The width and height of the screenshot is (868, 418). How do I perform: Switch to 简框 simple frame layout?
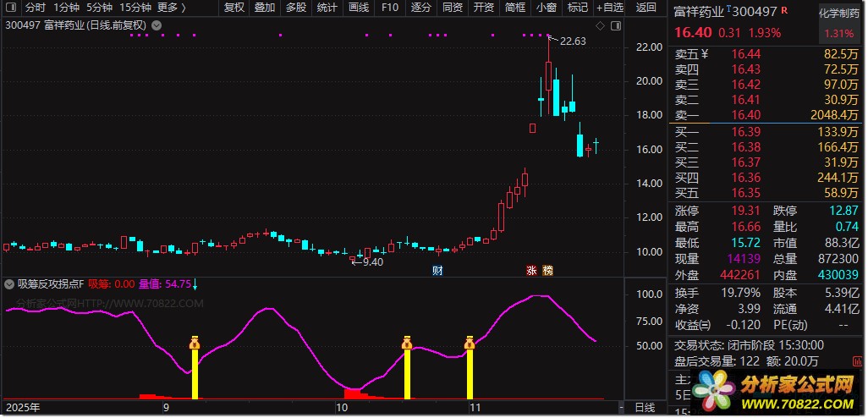tap(515, 8)
